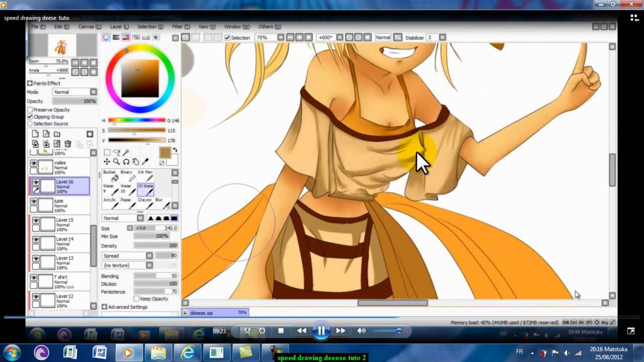Show the color wheel panel icon

[106, 37]
